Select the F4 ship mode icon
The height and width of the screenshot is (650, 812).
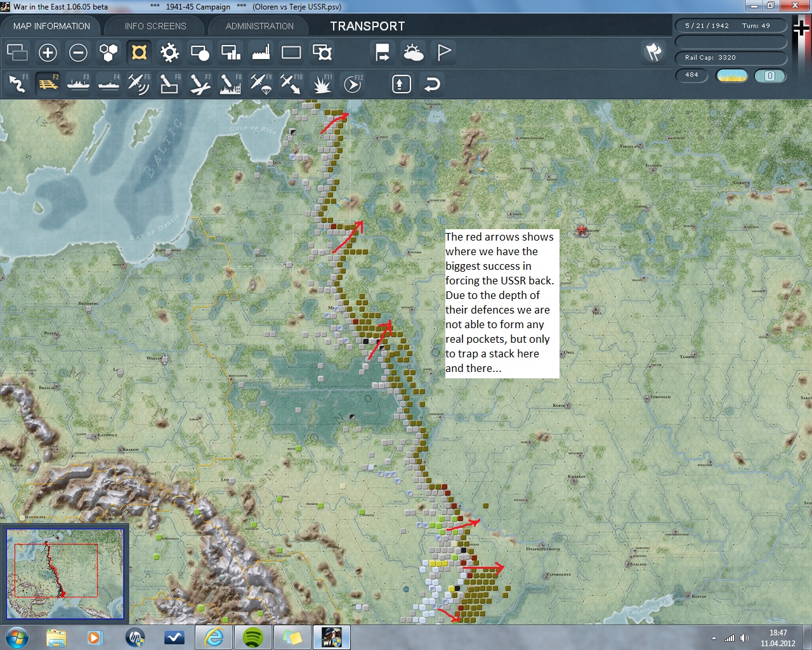[x=108, y=83]
